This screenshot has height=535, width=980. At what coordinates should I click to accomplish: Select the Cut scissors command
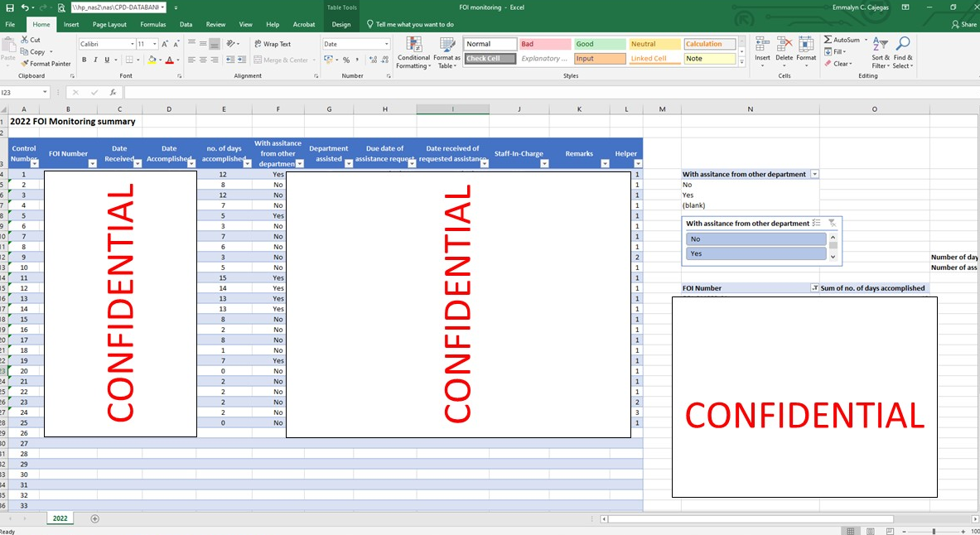pyautogui.click(x=31, y=40)
